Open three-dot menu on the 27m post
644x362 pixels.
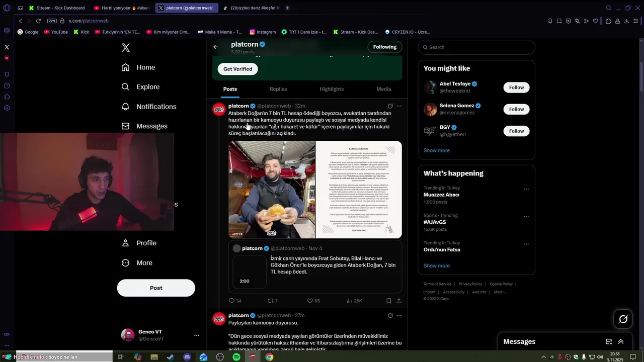(399, 316)
